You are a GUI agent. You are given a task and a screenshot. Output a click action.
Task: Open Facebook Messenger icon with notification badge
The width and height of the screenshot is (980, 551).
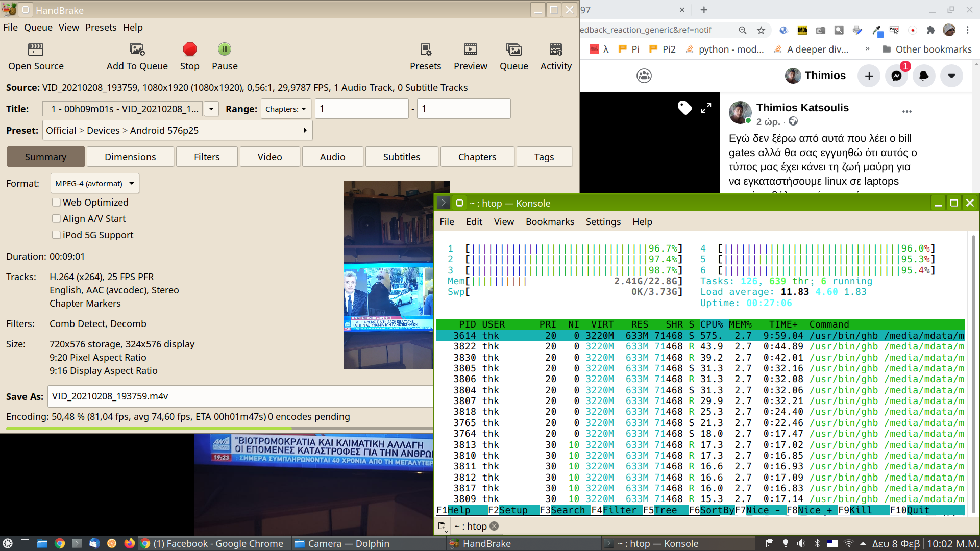[x=896, y=76]
